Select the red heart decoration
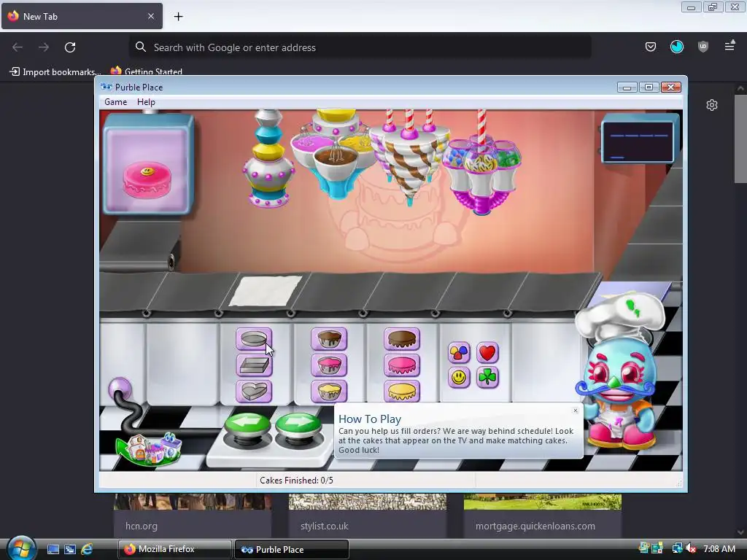This screenshot has width=747, height=560. (487, 353)
